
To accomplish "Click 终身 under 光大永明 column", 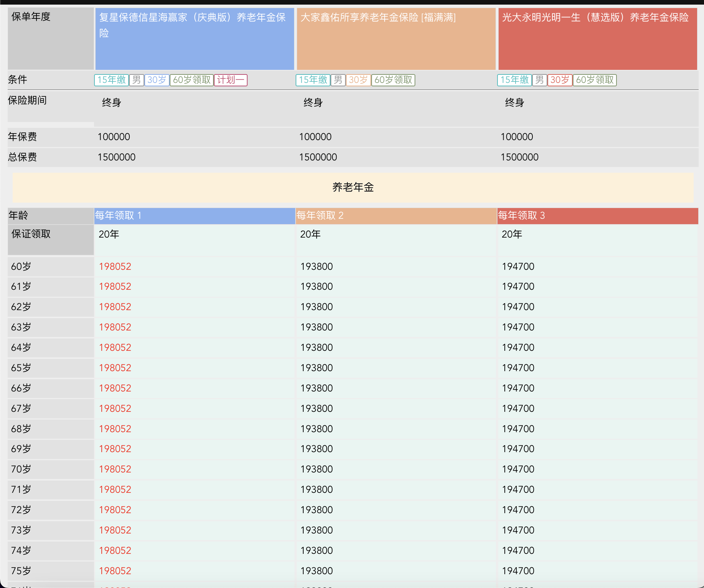I will (515, 103).
